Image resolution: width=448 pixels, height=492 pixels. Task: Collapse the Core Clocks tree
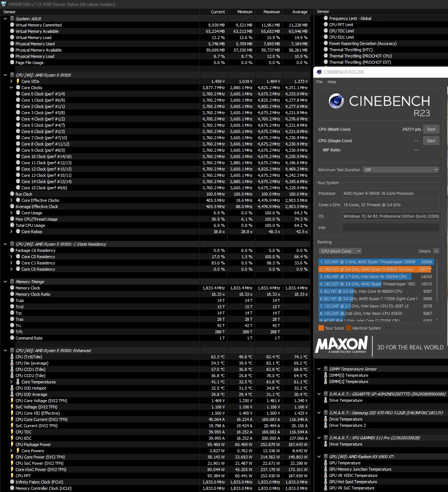coord(11,88)
